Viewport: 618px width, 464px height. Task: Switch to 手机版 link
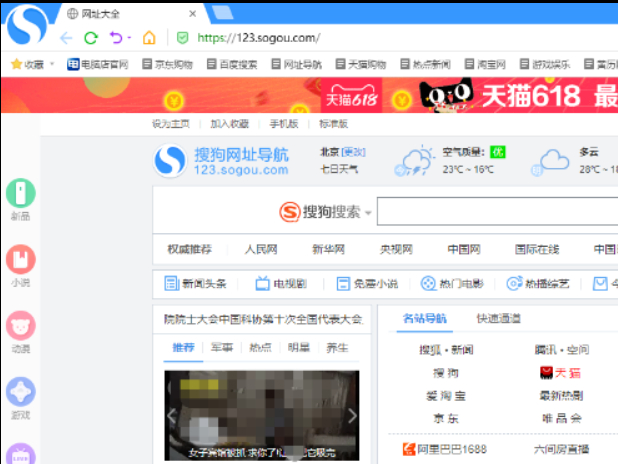284,124
